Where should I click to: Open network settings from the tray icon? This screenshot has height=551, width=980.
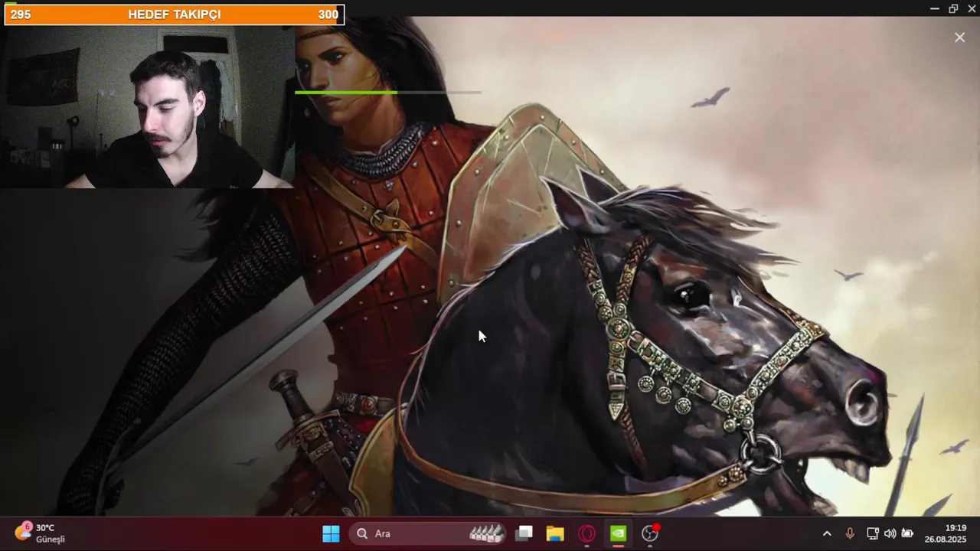(872, 533)
